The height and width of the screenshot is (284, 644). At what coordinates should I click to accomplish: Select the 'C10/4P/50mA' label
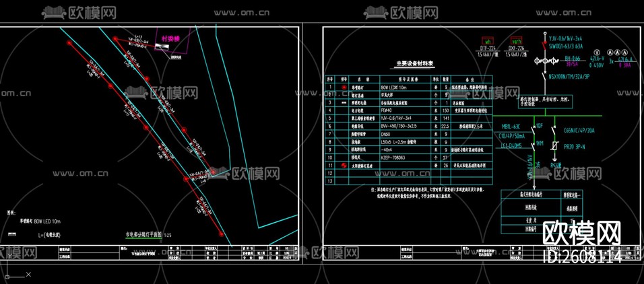tap(511, 136)
